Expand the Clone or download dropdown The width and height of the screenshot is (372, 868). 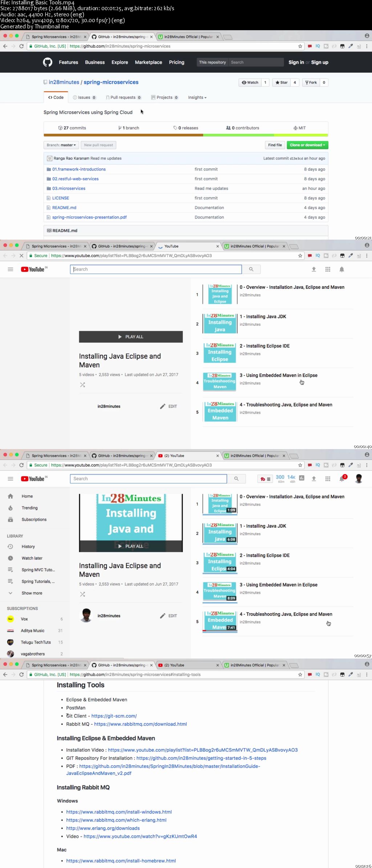307,145
